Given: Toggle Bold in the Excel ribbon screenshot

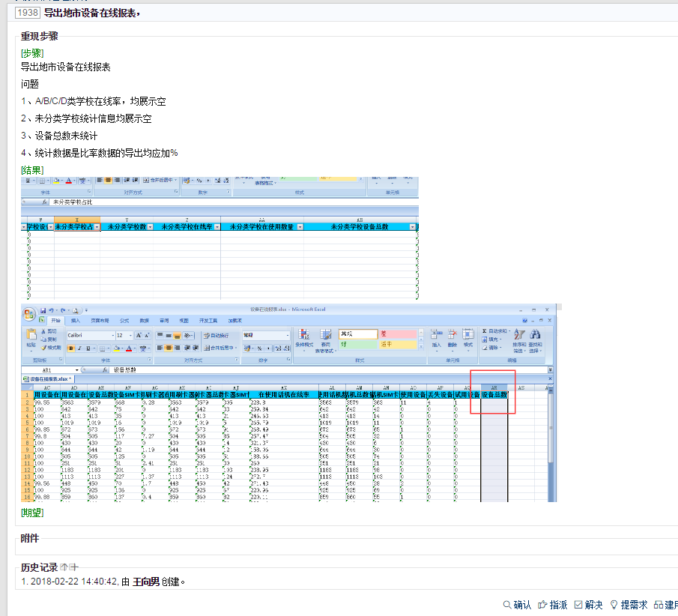Looking at the screenshot, I should click(71, 348).
